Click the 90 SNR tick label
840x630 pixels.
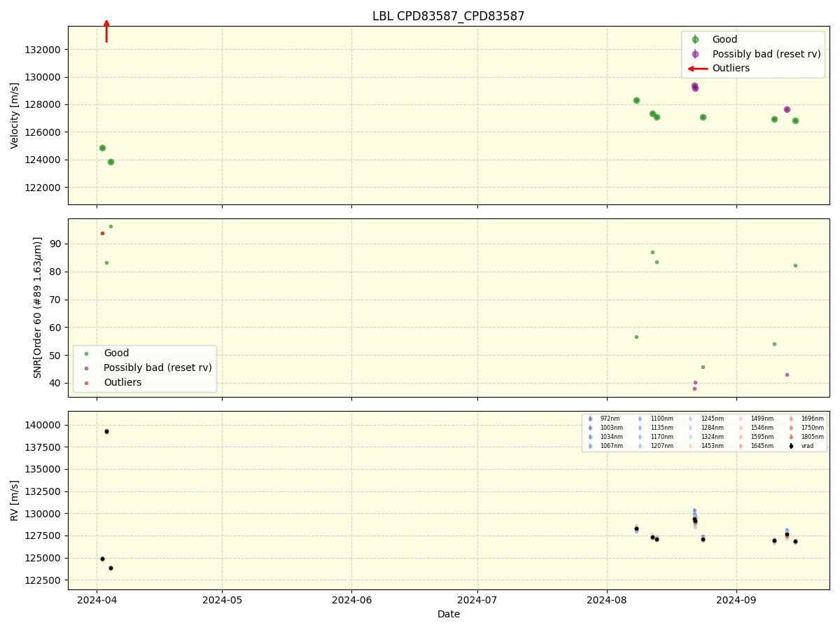(x=56, y=244)
